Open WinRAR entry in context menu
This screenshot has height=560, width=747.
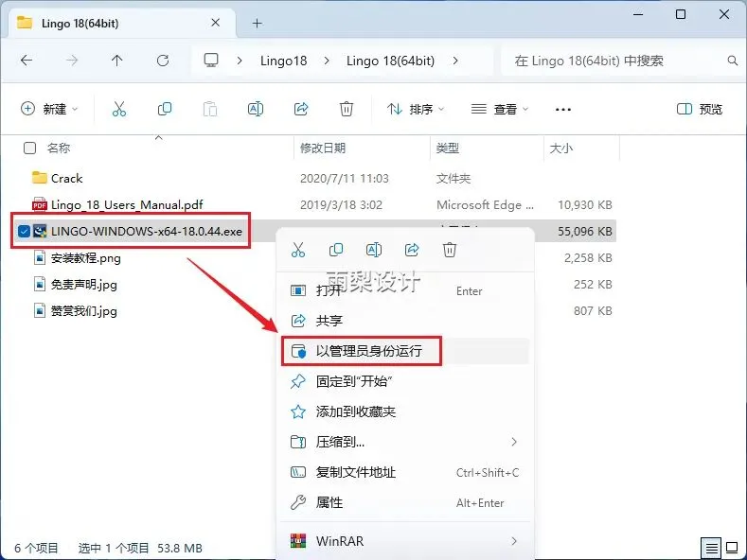tap(404, 541)
